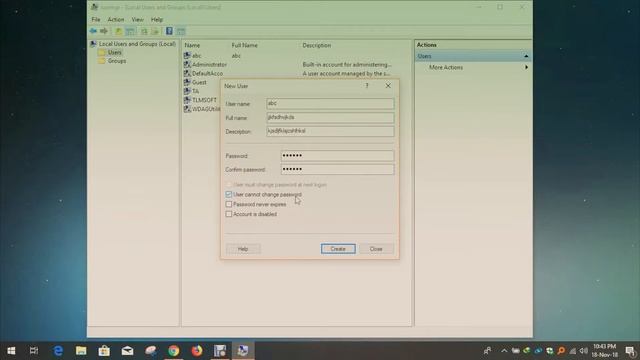
Task: Select the DefaultAccount user icon
Action: 187,73
